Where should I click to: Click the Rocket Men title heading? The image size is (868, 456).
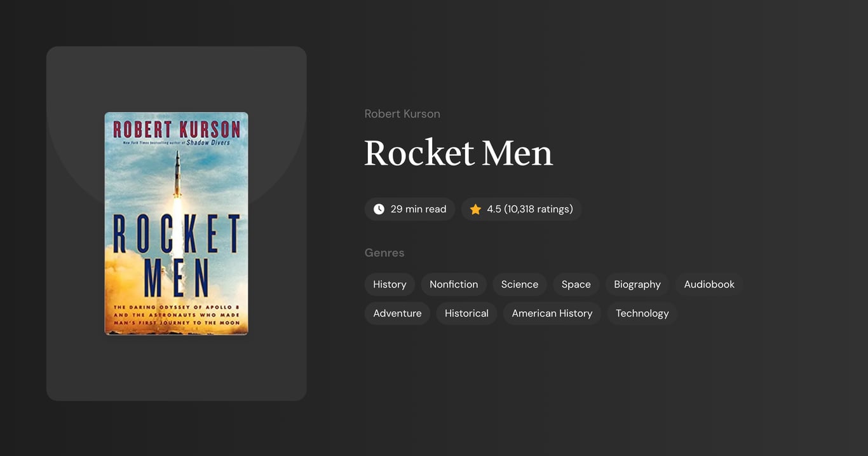pyautogui.click(x=458, y=153)
